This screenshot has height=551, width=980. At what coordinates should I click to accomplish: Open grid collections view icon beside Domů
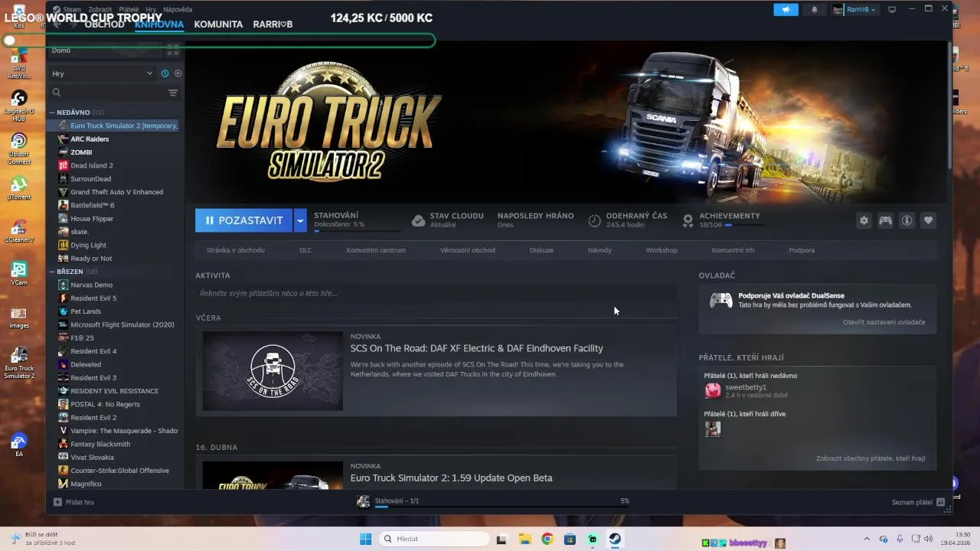tap(173, 50)
